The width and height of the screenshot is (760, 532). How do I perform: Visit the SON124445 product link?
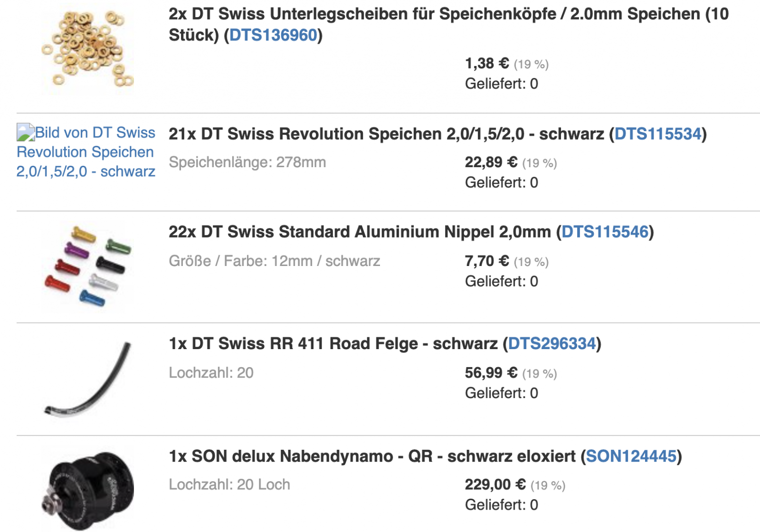[x=631, y=456]
